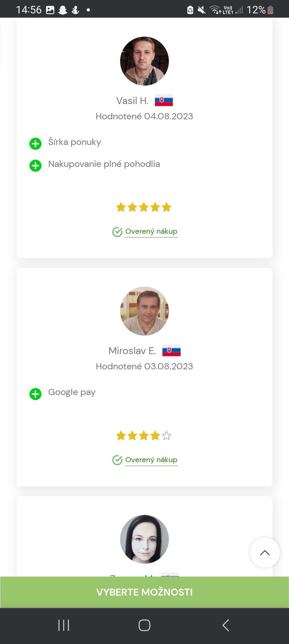Image resolution: width=289 pixels, height=644 pixels.
Task: Tap Vasil H.'s profile photo
Action: click(144, 61)
